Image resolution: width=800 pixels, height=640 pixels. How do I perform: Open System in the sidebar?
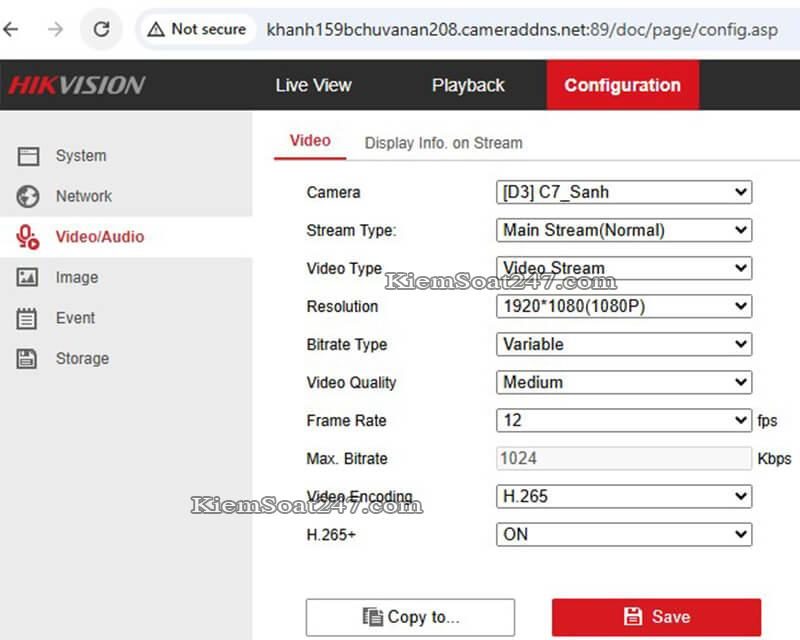tap(81, 156)
